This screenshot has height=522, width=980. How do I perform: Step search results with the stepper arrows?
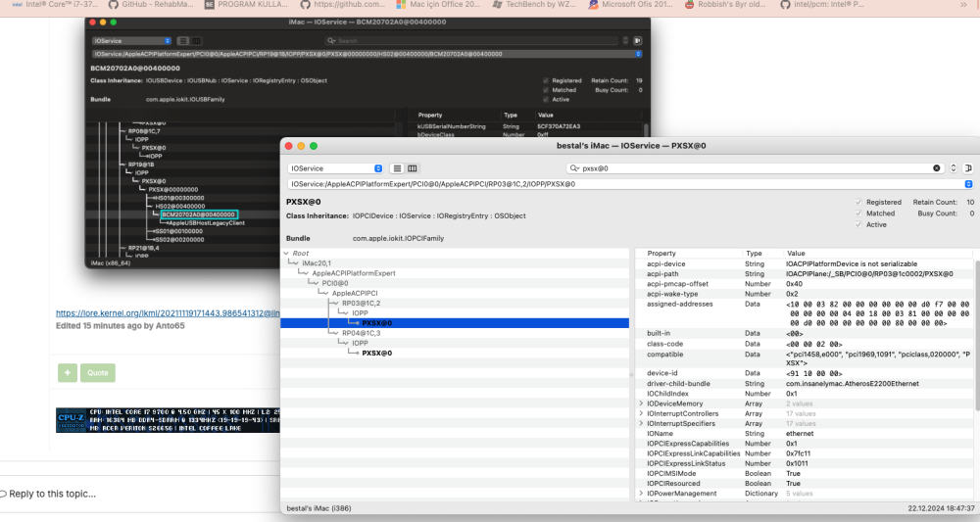point(954,168)
